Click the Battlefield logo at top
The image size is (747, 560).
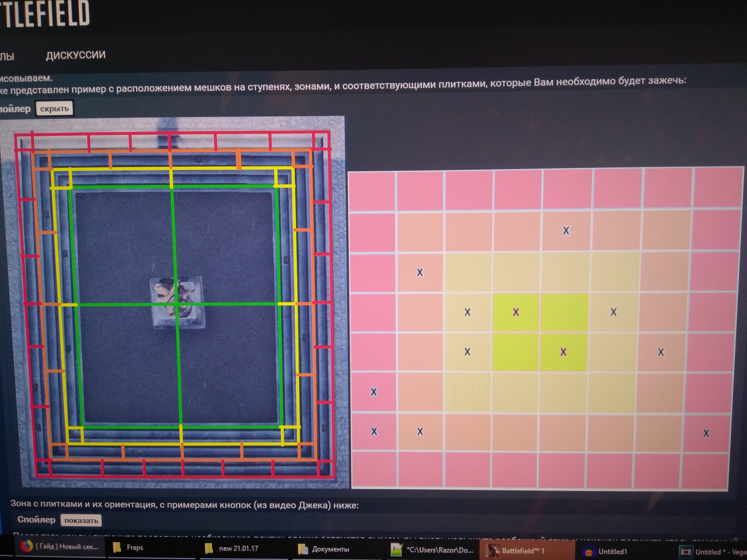click(45, 13)
